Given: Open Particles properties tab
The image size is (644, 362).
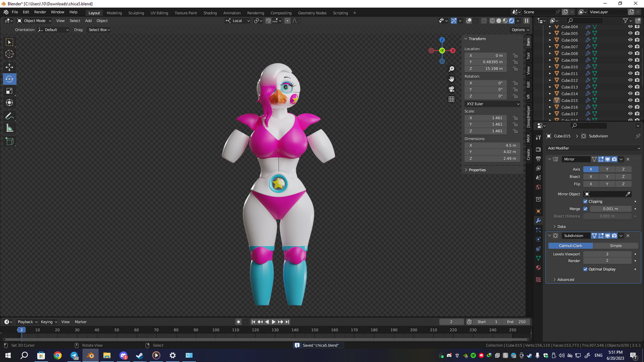Looking at the screenshot, I should (x=538, y=230).
